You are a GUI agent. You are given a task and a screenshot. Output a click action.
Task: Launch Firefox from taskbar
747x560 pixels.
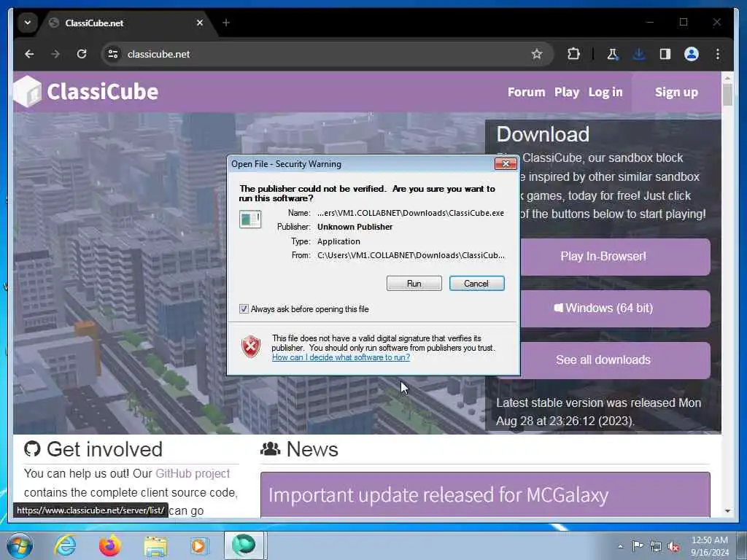pos(110,545)
